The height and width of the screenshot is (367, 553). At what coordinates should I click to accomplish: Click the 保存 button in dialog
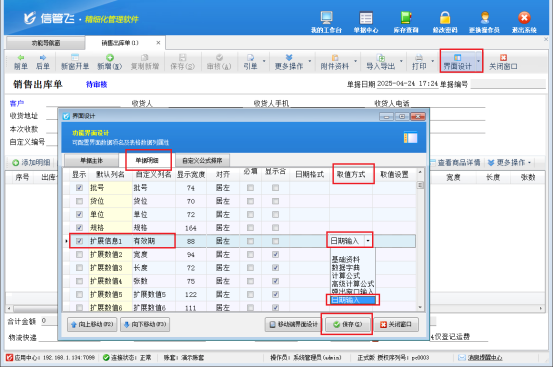click(347, 324)
